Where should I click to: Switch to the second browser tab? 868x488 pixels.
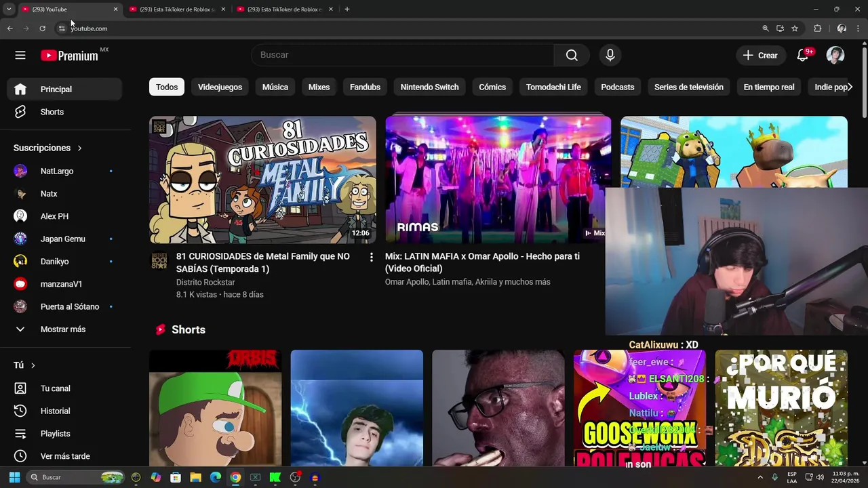click(178, 9)
